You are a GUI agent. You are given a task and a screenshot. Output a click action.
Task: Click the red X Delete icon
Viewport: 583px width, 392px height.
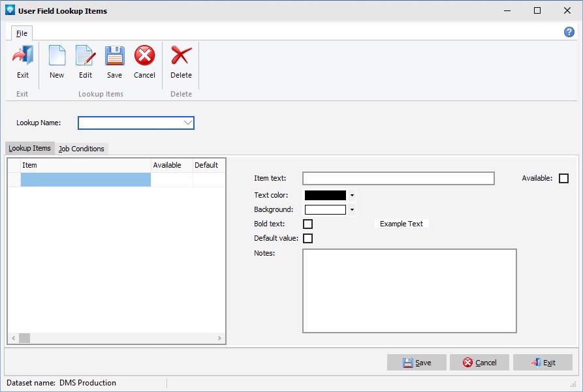pos(181,57)
